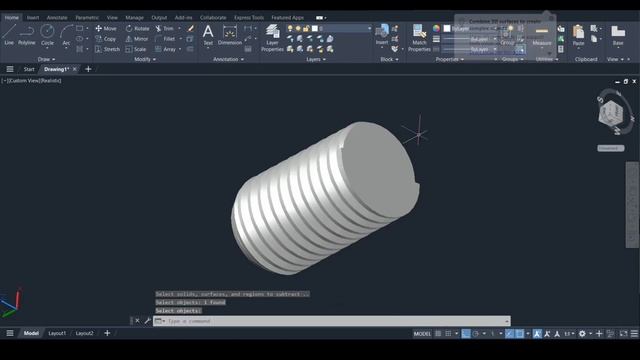Click the ViewCube in viewport
Viewport: 640px width, 360px height.
(x=611, y=113)
